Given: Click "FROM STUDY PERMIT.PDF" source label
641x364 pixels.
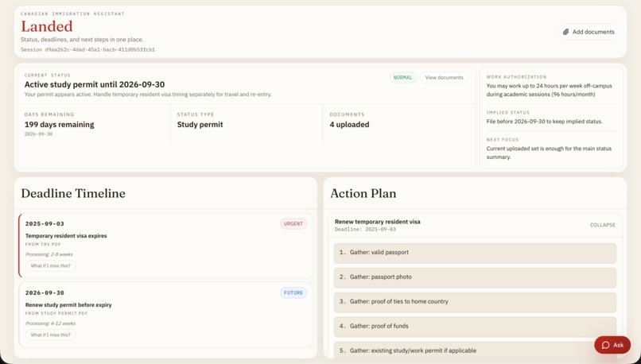Looking at the screenshot, I should point(56,314).
